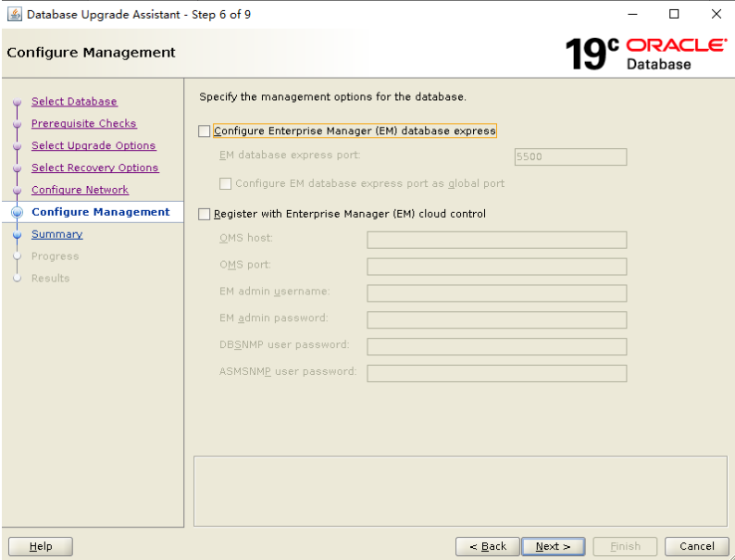Image resolution: width=735 pixels, height=560 pixels.
Task: Proceed with the Next button
Action: 554,546
